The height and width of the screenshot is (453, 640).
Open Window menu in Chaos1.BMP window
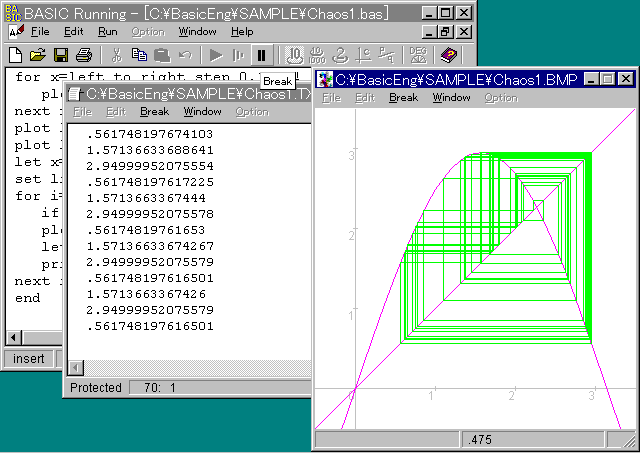[451, 98]
